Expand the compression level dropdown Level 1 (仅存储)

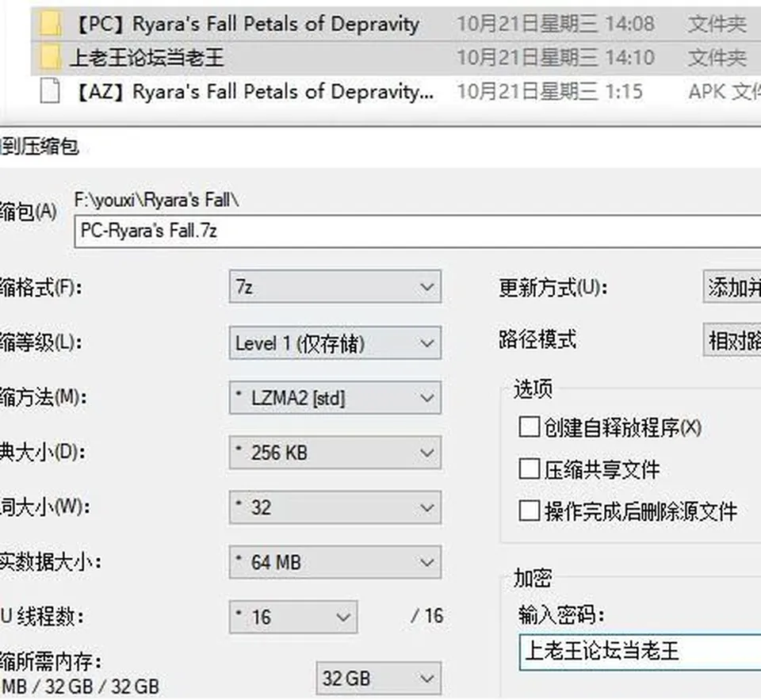click(x=335, y=342)
